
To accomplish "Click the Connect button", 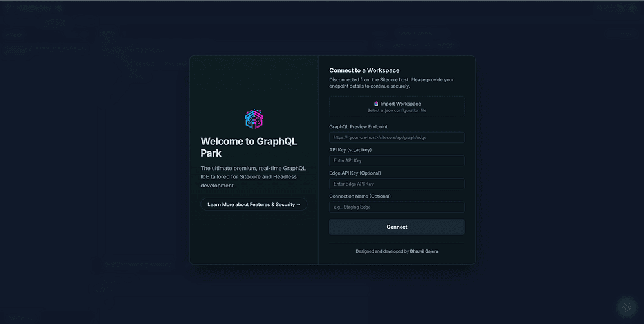I will click(397, 227).
